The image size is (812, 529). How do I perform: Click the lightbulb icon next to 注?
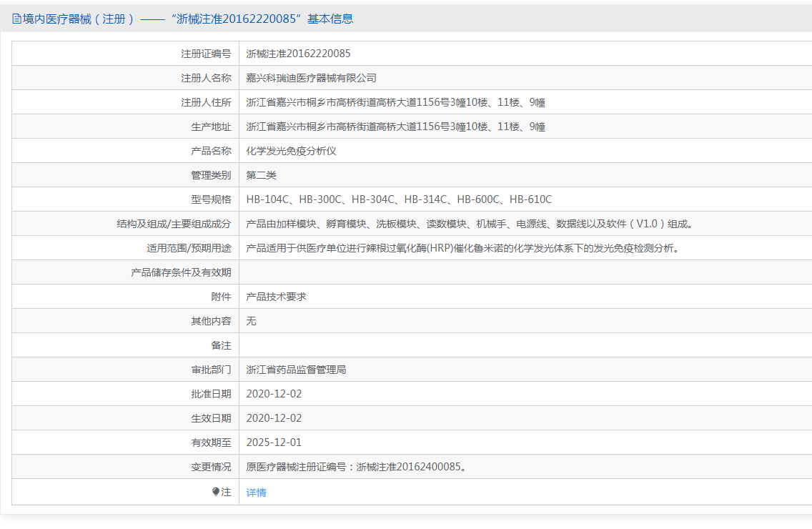216,492
